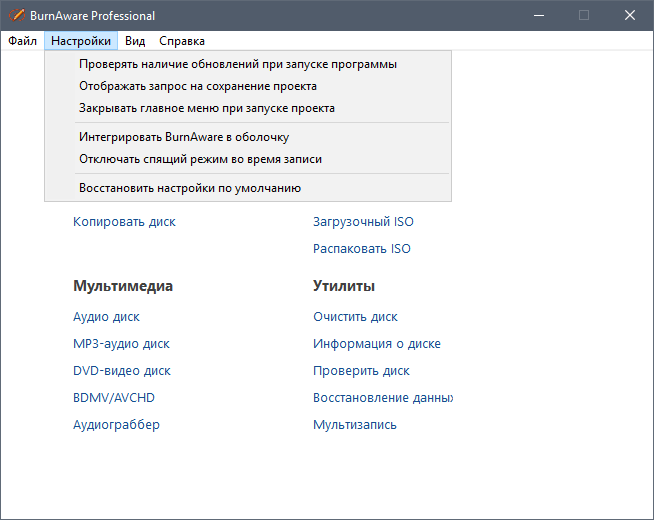
Task: Open Распаковать ISO
Action: [362, 249]
